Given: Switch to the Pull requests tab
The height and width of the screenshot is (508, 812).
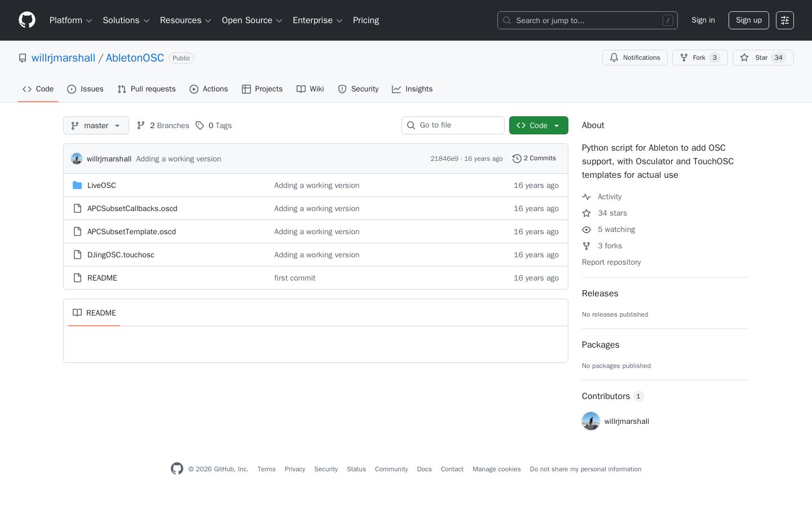Looking at the screenshot, I should point(147,89).
